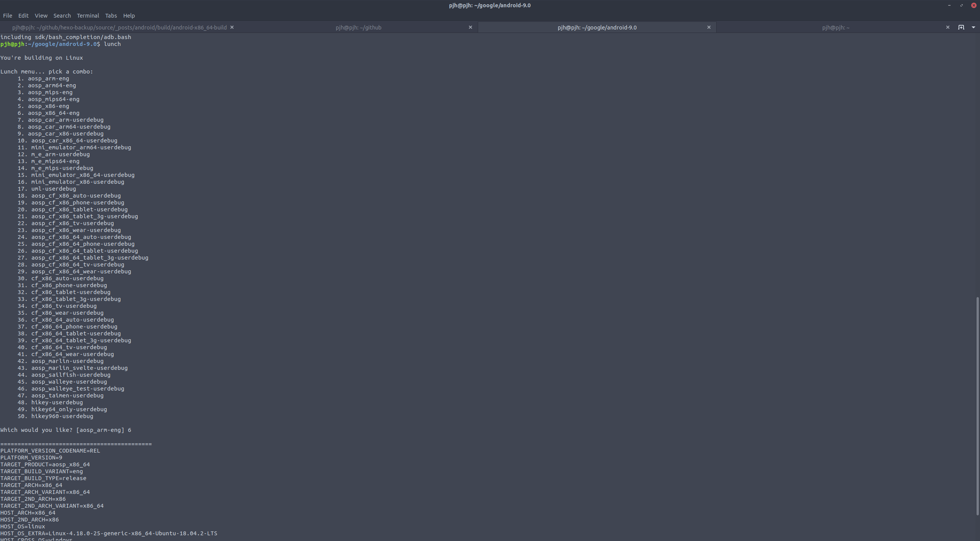Screen dimensions: 980x541
Task: Click the vertical scrollbar thumb
Action: 977,406
